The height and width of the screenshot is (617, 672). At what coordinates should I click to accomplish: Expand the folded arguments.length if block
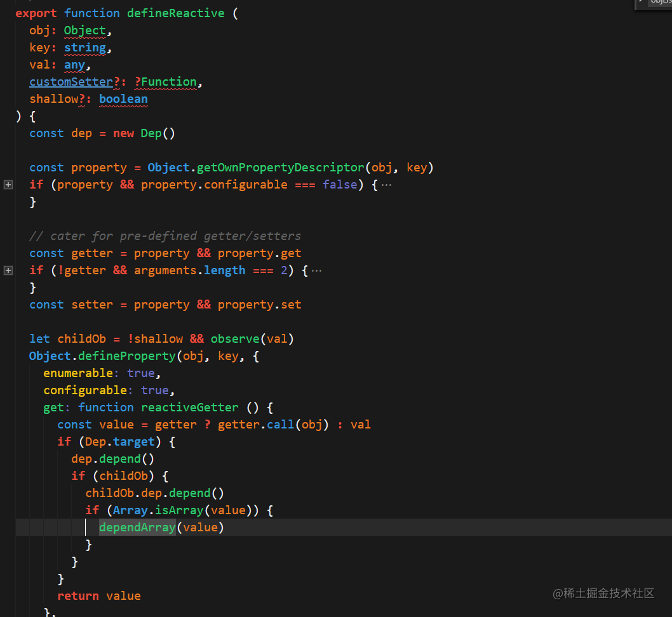[x=8, y=270]
